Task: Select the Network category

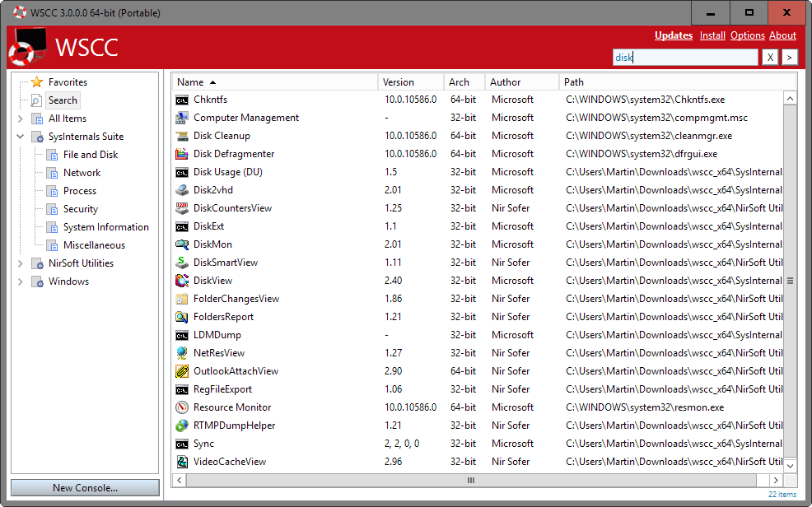Action: click(x=82, y=173)
